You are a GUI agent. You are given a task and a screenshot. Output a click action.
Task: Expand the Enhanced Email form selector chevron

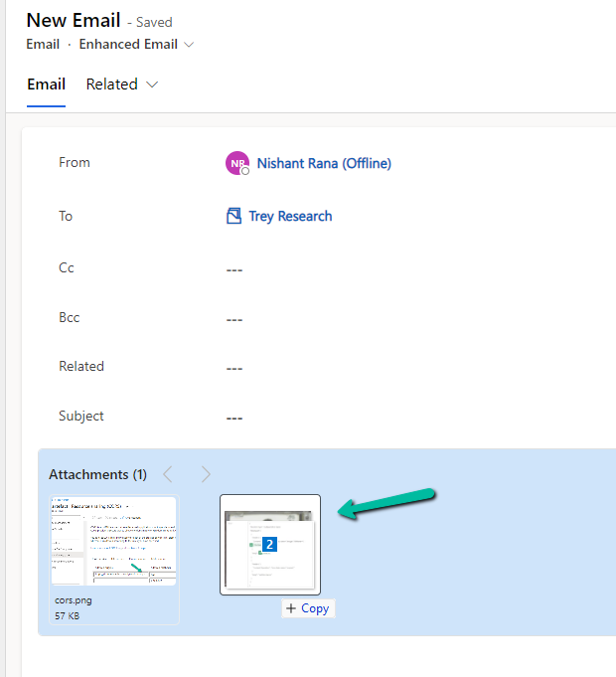pos(190,44)
